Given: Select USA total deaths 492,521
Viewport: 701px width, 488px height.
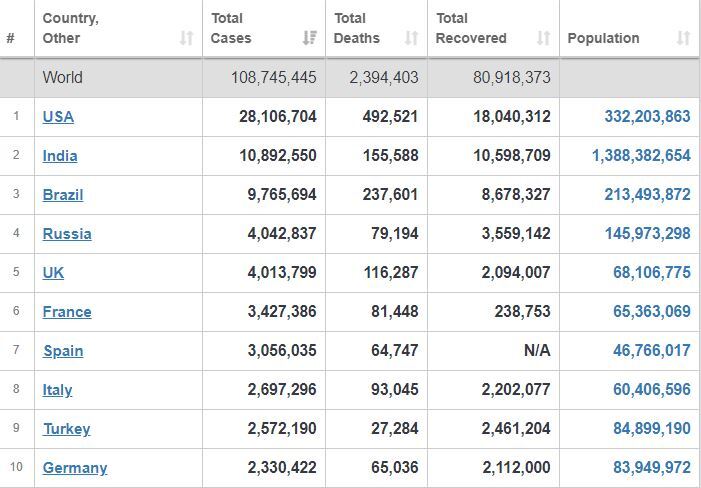Looking at the screenshot, I should point(390,117).
